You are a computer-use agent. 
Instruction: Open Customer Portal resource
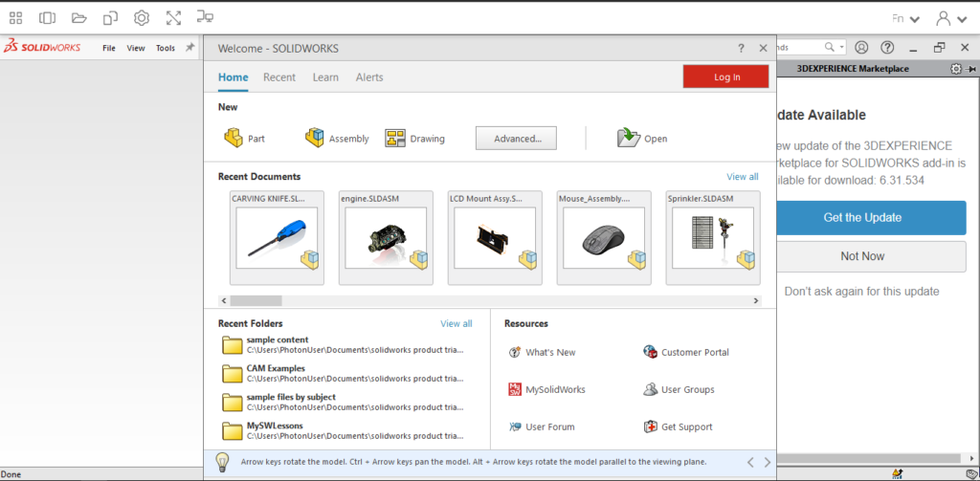click(685, 352)
